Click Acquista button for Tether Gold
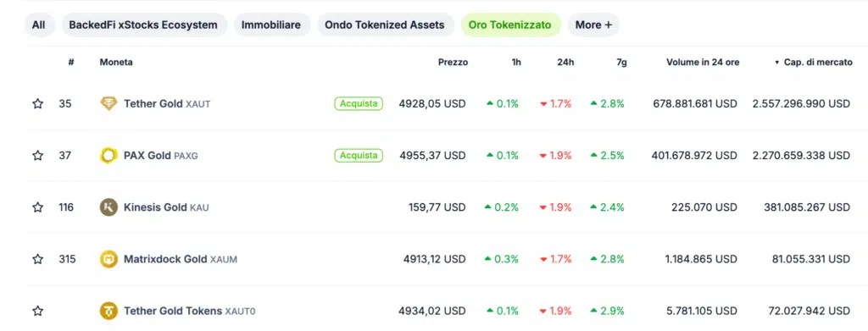Screen dimensions: 868x331 click(359, 103)
